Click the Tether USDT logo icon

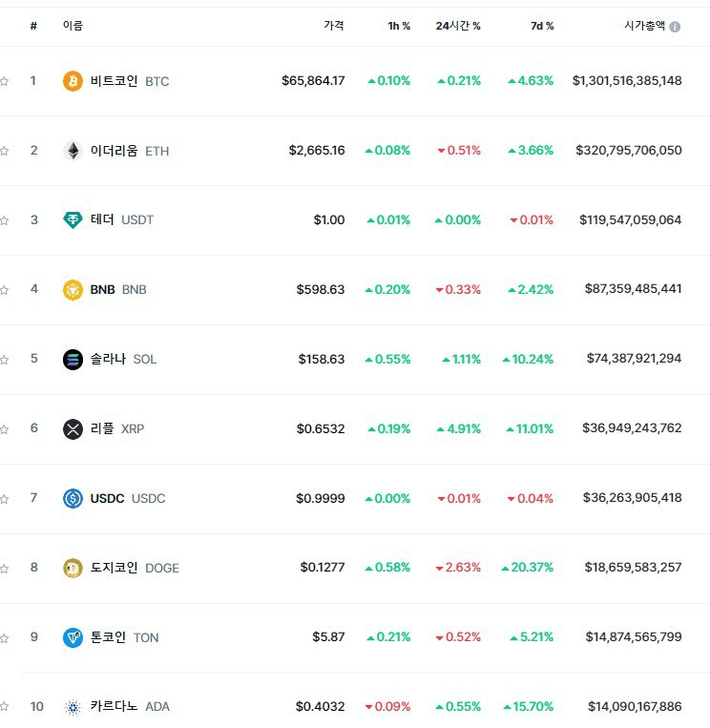73,219
